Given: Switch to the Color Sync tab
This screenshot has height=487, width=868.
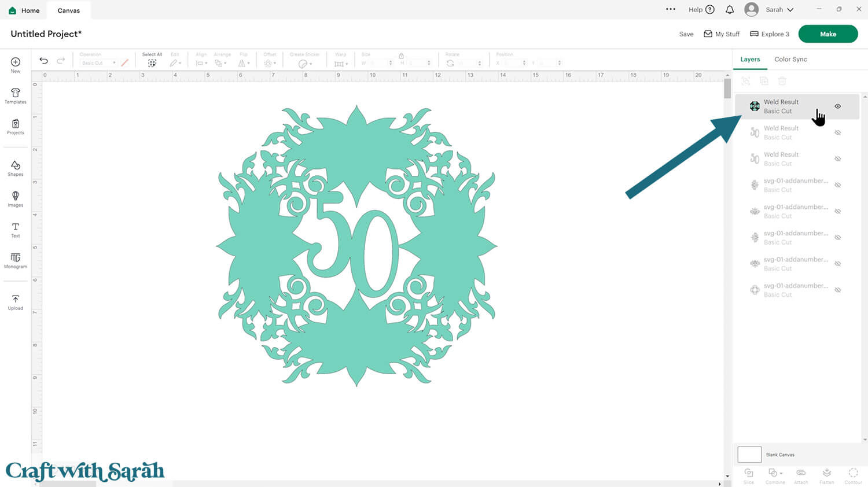Looking at the screenshot, I should [x=790, y=59].
